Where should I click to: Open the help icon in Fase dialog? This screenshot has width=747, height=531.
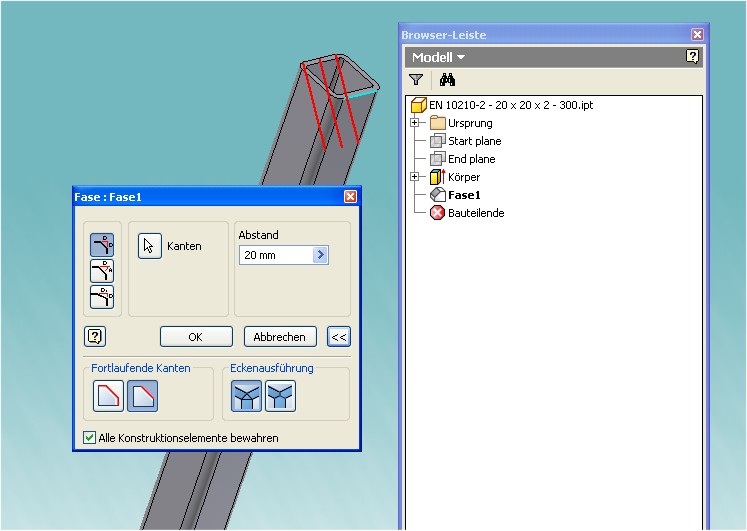click(x=95, y=337)
